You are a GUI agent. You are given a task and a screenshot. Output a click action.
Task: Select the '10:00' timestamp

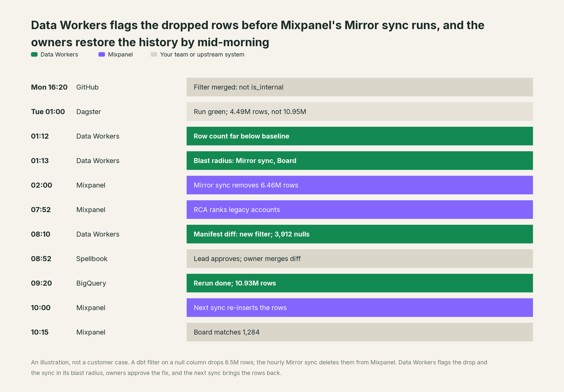click(41, 307)
